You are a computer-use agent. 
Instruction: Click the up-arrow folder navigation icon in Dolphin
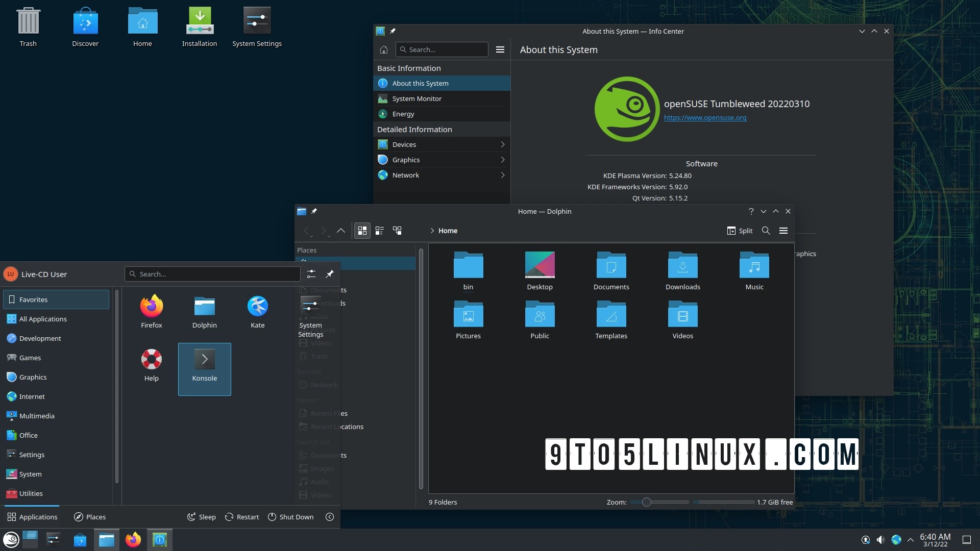click(x=341, y=231)
